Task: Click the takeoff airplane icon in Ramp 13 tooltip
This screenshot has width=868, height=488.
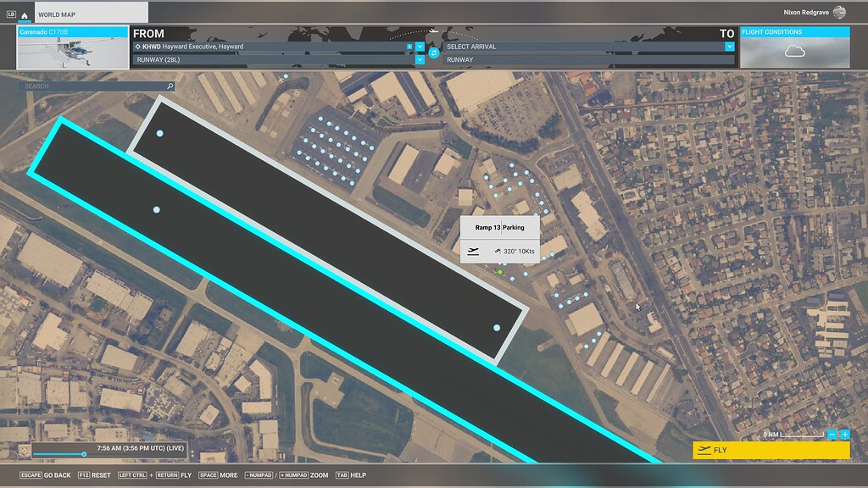Action: [472, 251]
